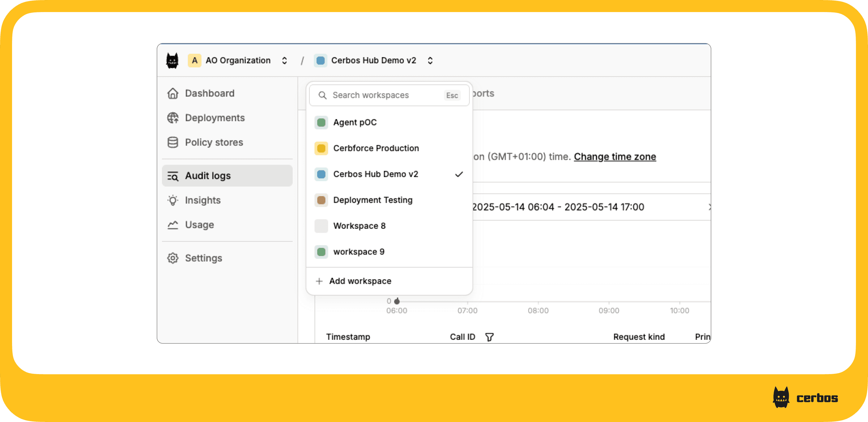Screen dimensions: 868x422
Task: Click AO Organization name in header
Action: 238,61
